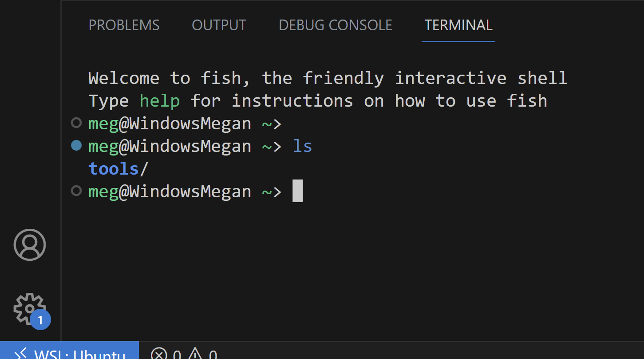
Task: Open the Accounts icon in the Activity Bar
Action: 29,245
